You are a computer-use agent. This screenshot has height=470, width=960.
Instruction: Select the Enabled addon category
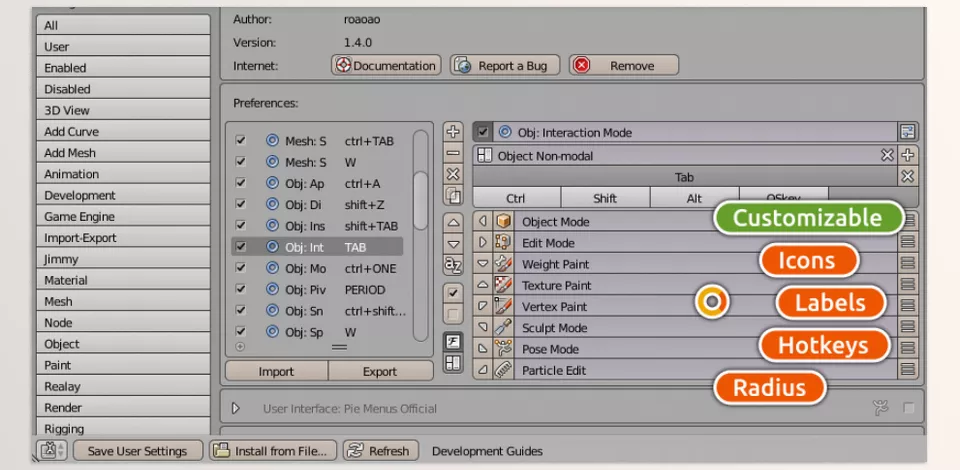click(x=123, y=68)
